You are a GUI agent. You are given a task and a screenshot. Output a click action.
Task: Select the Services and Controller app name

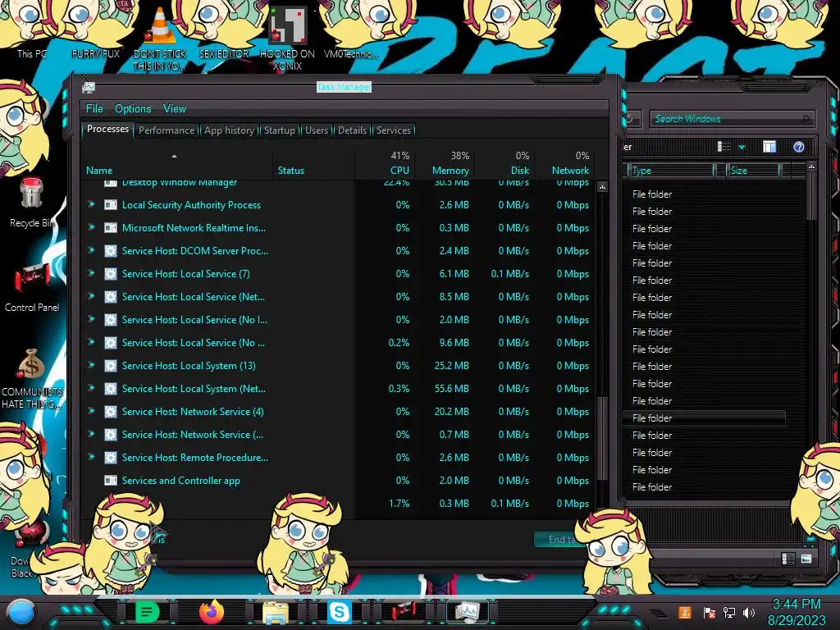[180, 481]
